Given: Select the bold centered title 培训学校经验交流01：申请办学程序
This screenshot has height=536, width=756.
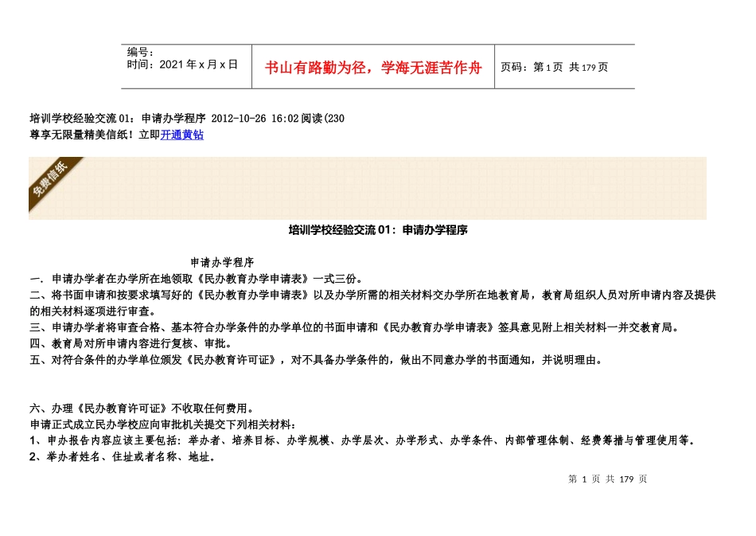Looking at the screenshot, I should (x=378, y=230).
